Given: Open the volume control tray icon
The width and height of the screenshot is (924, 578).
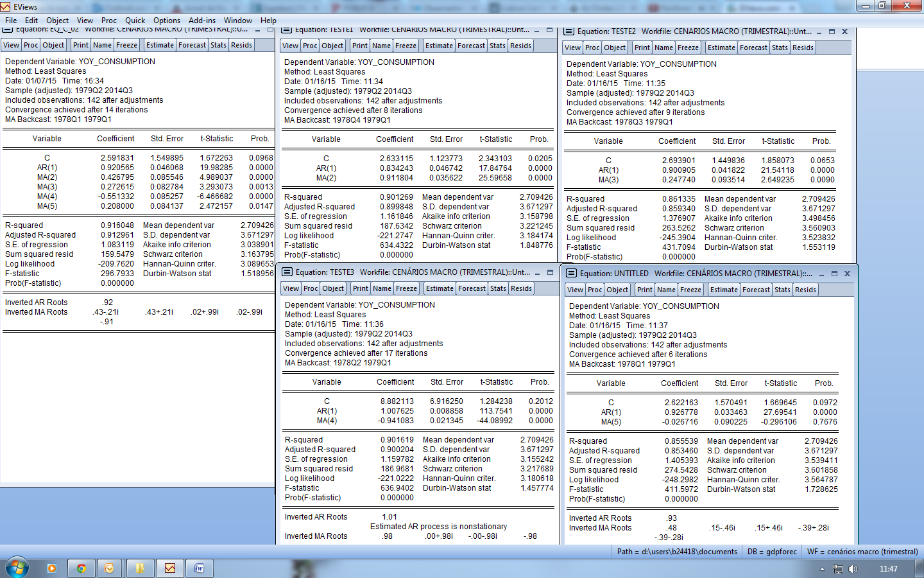Looking at the screenshot, I should pyautogui.click(x=853, y=569).
